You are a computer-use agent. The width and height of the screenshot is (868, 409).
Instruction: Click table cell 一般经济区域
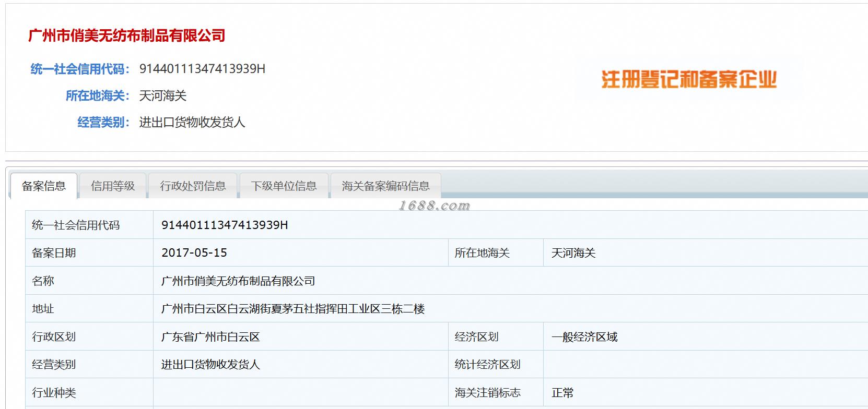pyautogui.click(x=584, y=337)
